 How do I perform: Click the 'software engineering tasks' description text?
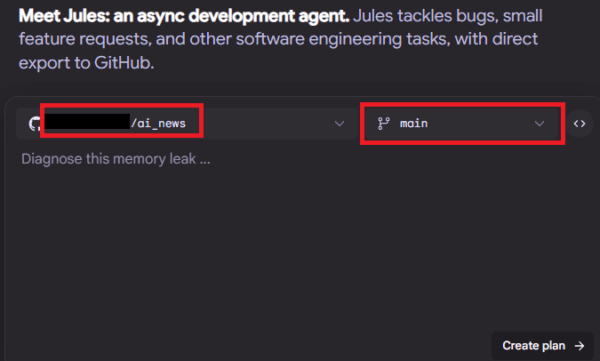pyautogui.click(x=342, y=39)
